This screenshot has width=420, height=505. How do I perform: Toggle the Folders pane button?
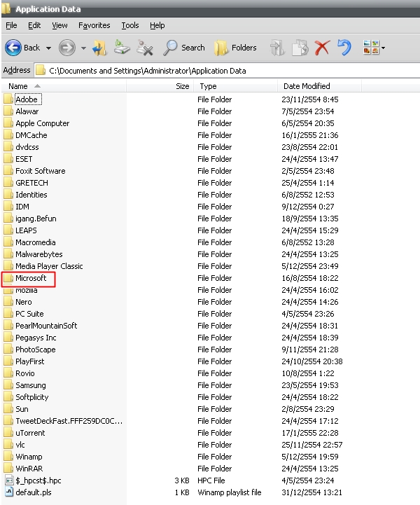pos(236,48)
